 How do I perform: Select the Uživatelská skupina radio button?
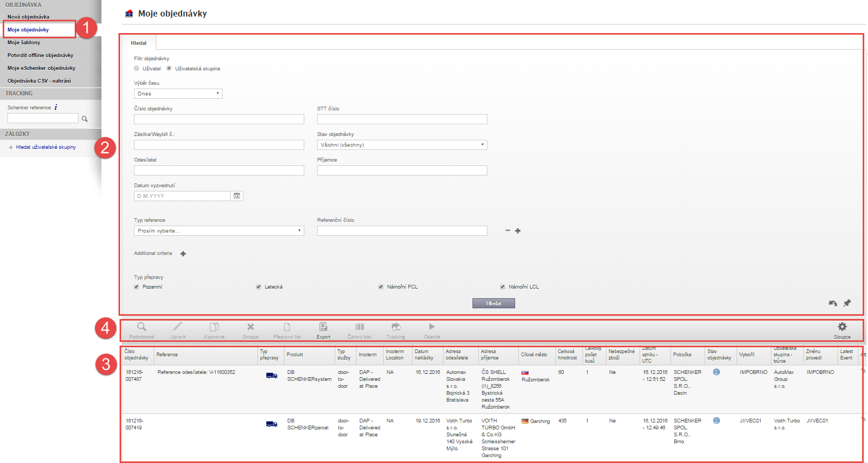tap(169, 68)
